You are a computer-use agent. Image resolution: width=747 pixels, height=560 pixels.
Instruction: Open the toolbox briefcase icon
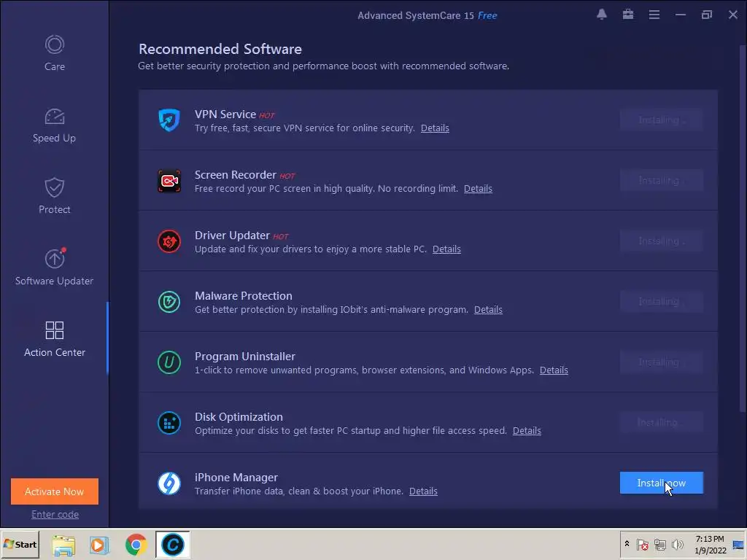[x=628, y=15]
